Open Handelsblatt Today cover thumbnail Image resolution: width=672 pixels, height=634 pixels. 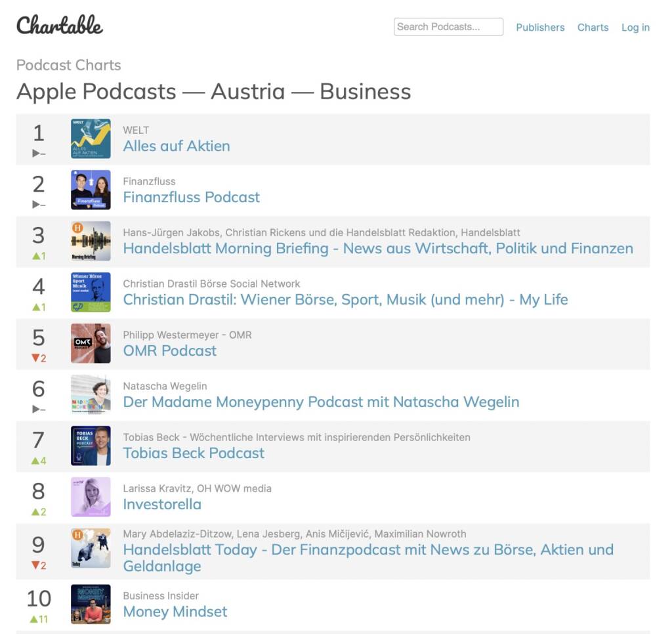91,548
